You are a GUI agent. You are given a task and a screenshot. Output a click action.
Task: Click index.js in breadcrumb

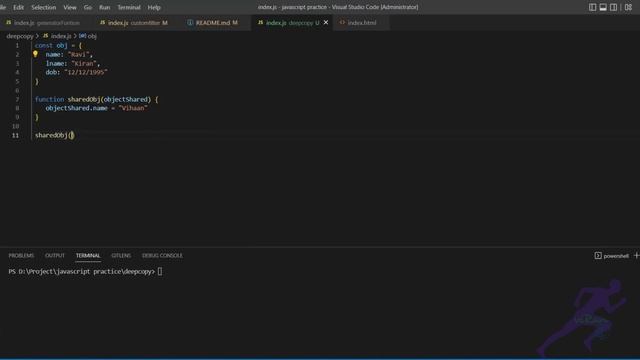(61, 36)
